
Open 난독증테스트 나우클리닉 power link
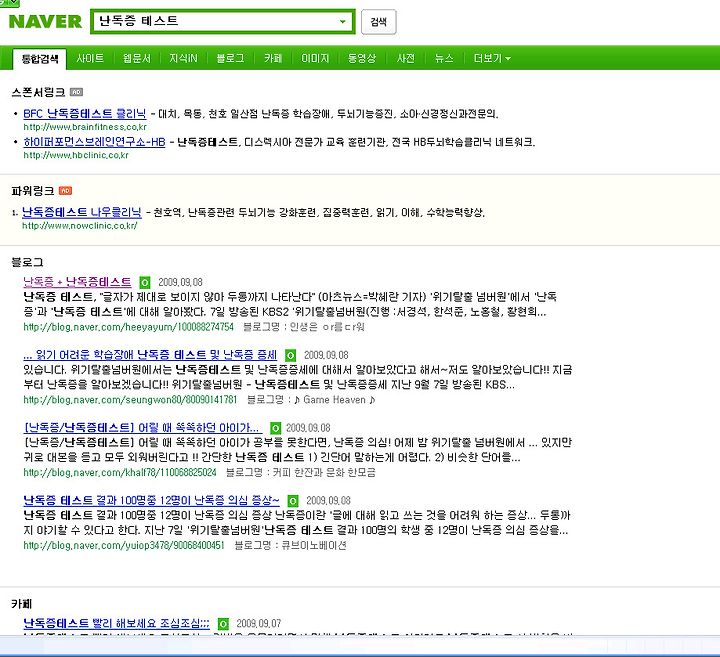(82, 212)
